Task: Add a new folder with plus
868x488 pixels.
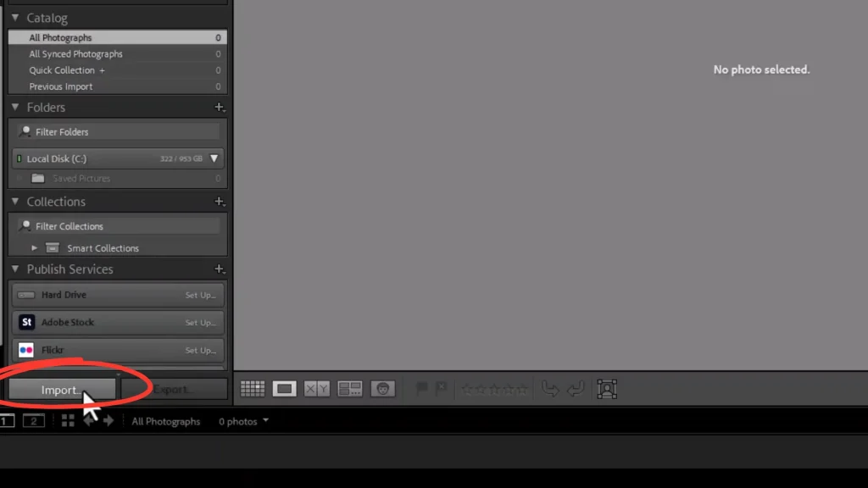Action: pos(220,107)
